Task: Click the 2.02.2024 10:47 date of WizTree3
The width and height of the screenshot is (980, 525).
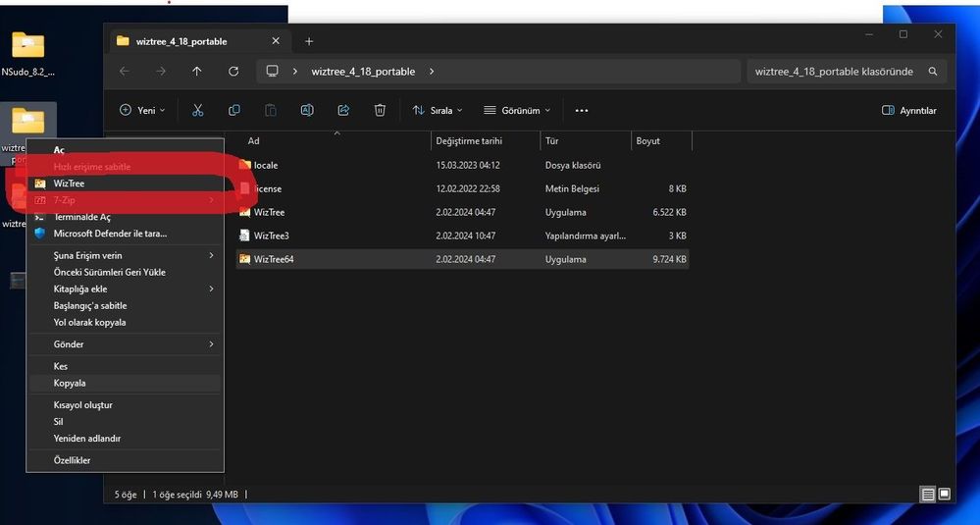Action: coord(466,236)
